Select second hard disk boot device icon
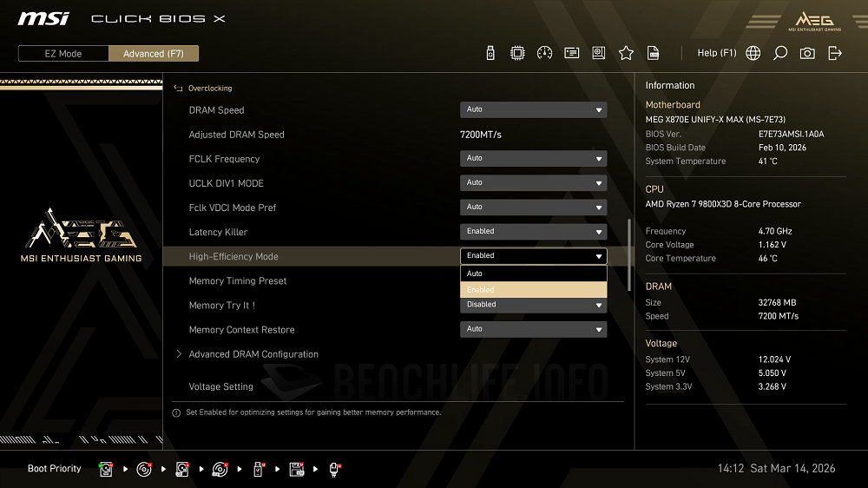The width and height of the screenshot is (868, 488). (182, 469)
